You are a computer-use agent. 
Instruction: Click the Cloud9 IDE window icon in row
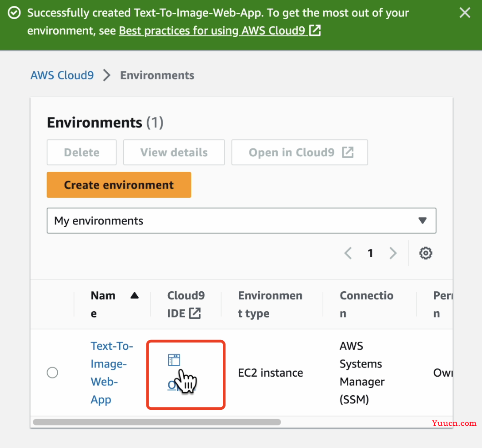(174, 360)
